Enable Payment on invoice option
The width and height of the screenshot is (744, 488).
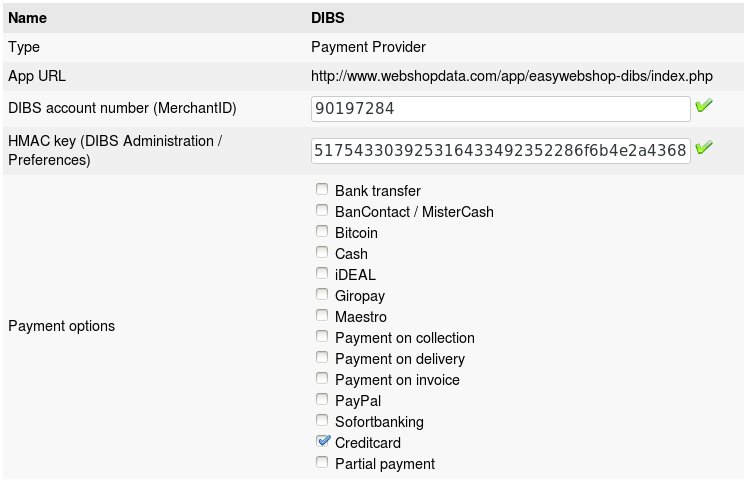coord(322,379)
